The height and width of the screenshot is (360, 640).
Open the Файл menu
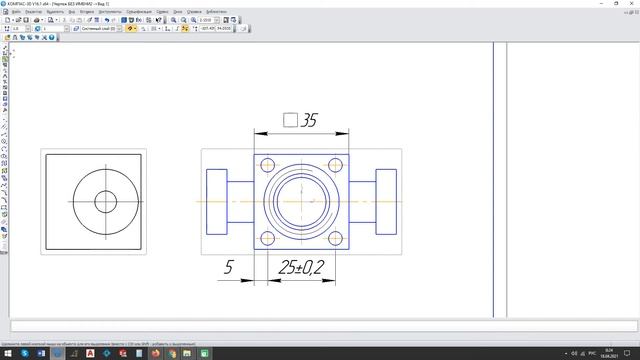coord(16,11)
